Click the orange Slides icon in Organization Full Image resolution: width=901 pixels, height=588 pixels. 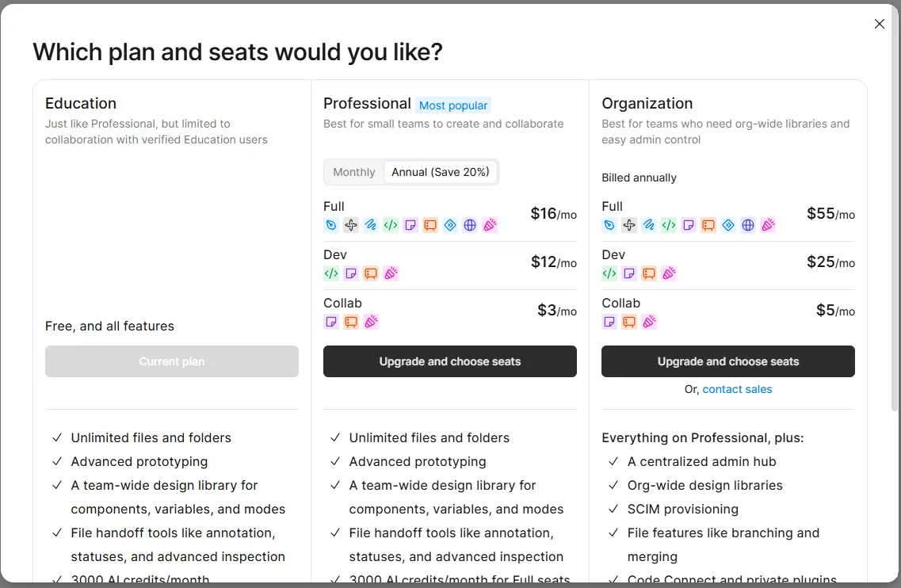[x=708, y=225]
